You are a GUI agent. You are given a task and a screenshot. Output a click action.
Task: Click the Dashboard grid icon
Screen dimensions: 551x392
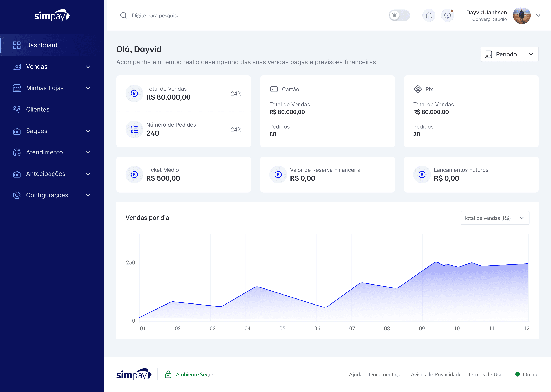(17, 45)
